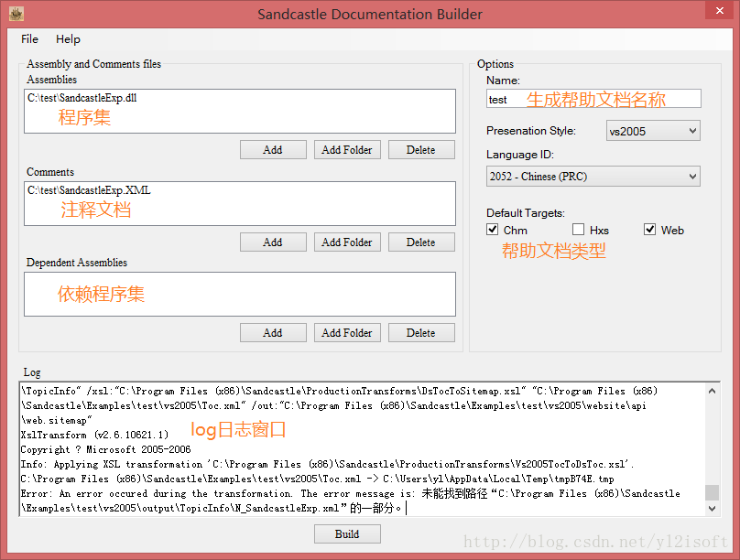The height and width of the screenshot is (560, 740).
Task: Click Add Folder button under Dependent Assemblies
Action: [x=347, y=333]
